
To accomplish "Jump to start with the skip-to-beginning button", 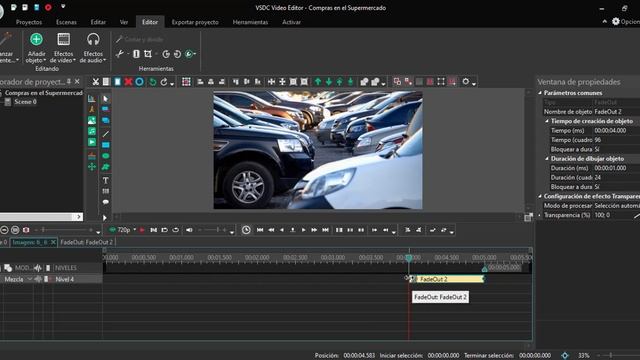I will tap(260, 230).
